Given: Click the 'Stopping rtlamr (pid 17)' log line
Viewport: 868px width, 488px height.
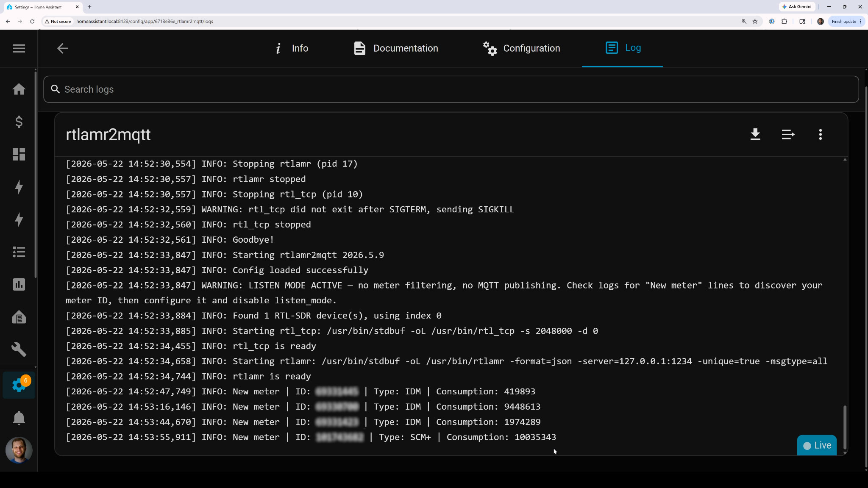Looking at the screenshot, I should tap(211, 164).
